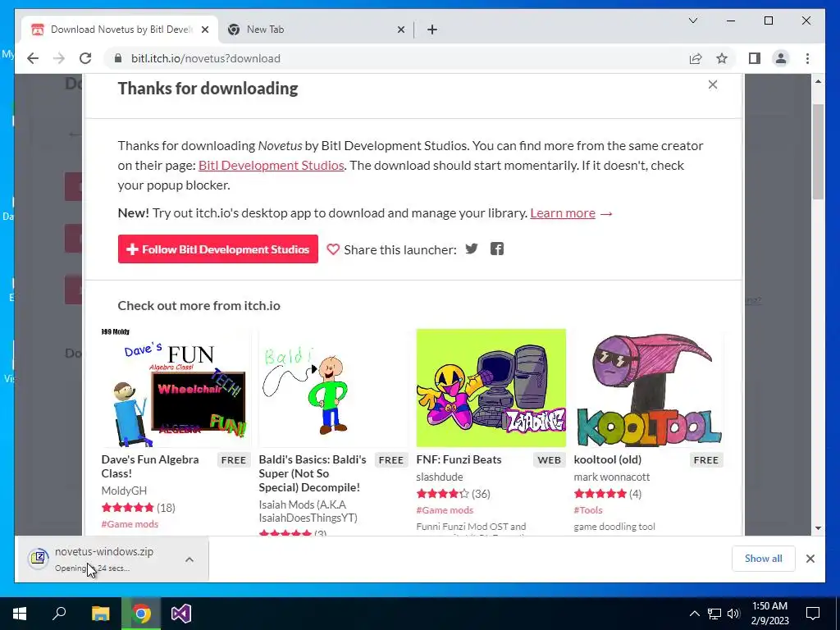Screen dimensions: 840x630
Task: Open FNF: Funzi Beats thumbnail
Action: 491,388
